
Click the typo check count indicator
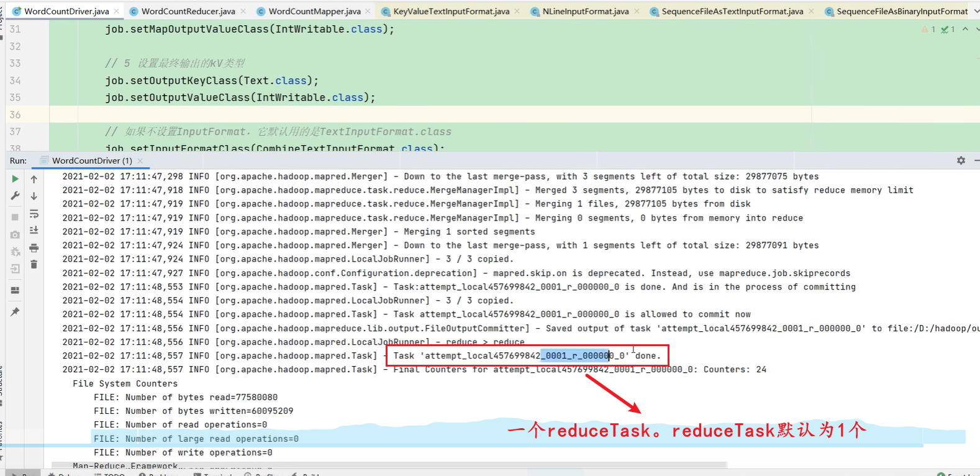pos(948,29)
